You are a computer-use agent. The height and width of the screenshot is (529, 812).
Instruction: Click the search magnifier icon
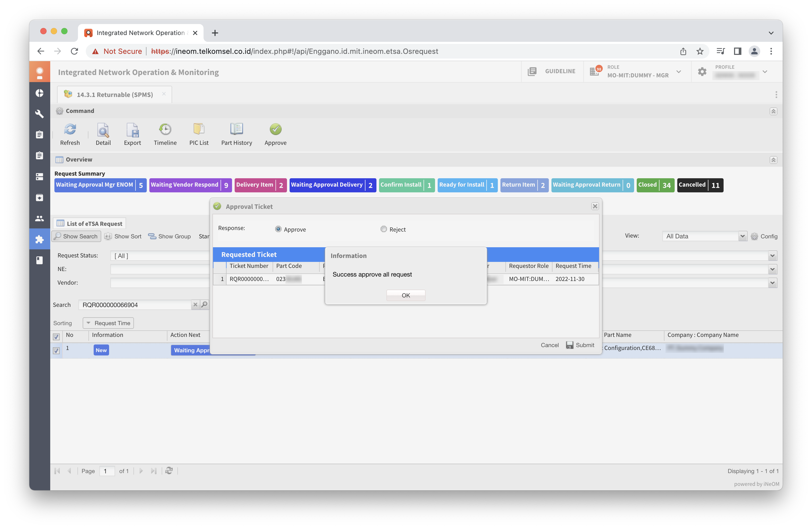click(204, 304)
